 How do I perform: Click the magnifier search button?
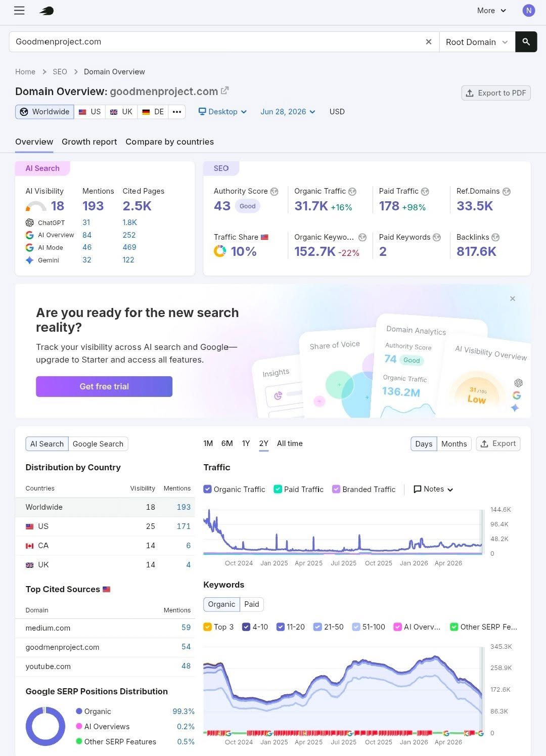526,42
